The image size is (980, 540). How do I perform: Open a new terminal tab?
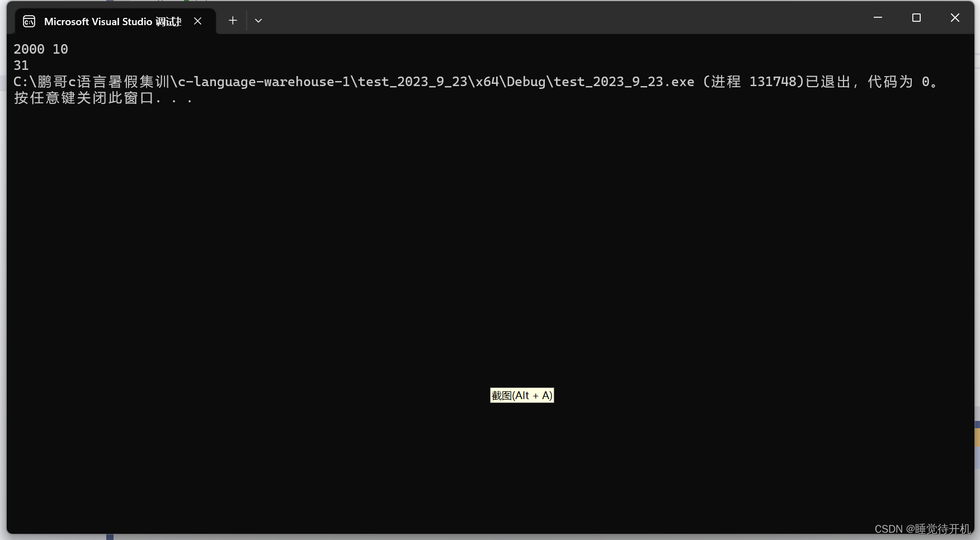(233, 21)
